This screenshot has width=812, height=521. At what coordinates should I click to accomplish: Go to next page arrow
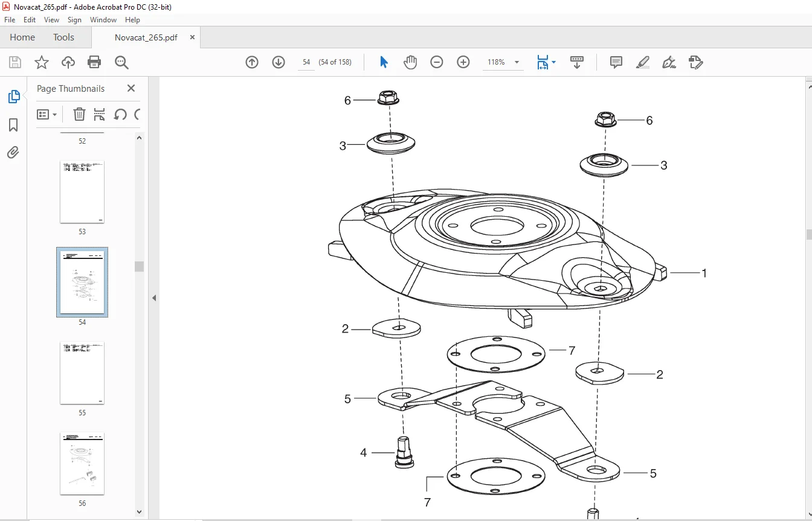[279, 62]
